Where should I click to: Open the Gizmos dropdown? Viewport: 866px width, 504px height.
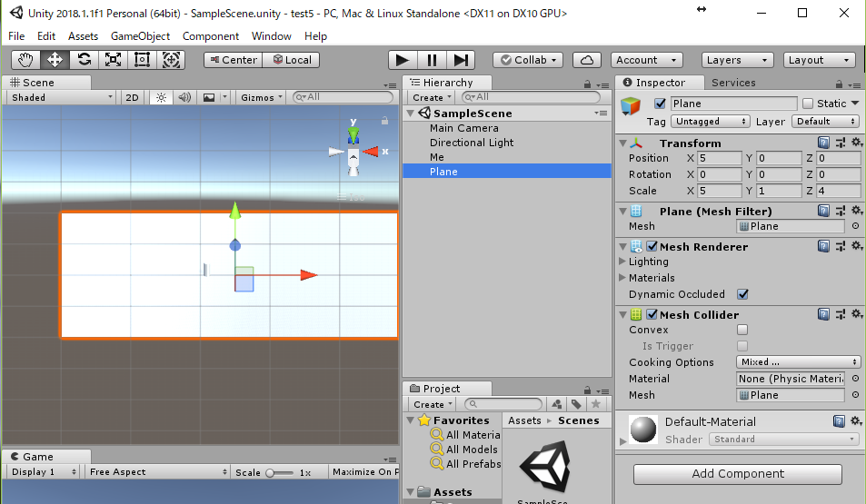[261, 98]
